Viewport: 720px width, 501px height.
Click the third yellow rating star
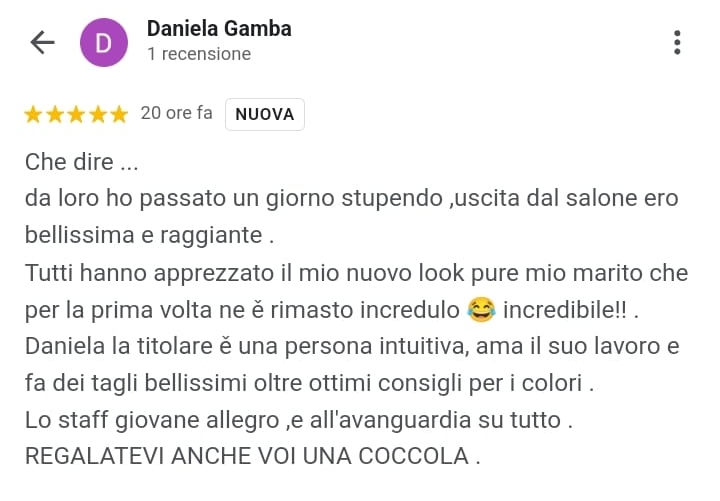click(76, 114)
